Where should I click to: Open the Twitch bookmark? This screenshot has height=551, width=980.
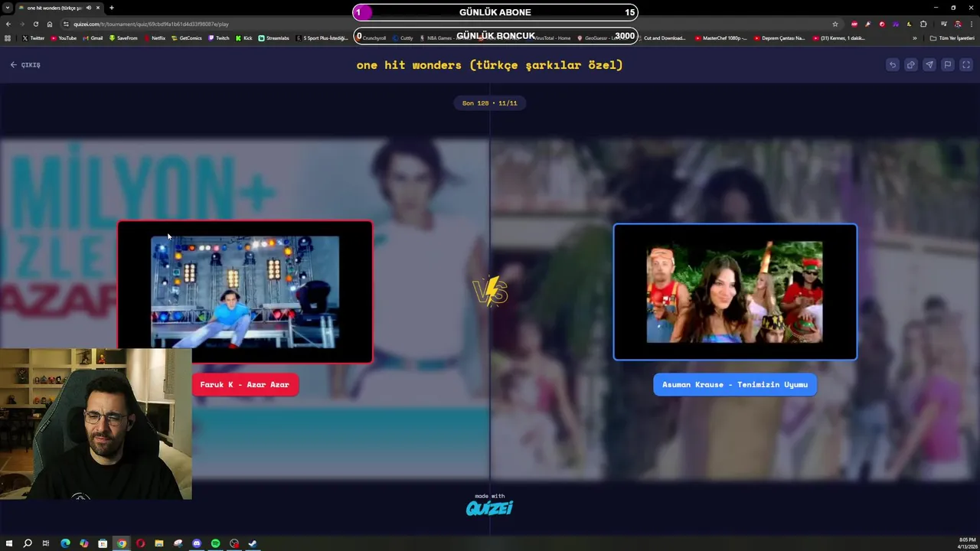pos(219,37)
